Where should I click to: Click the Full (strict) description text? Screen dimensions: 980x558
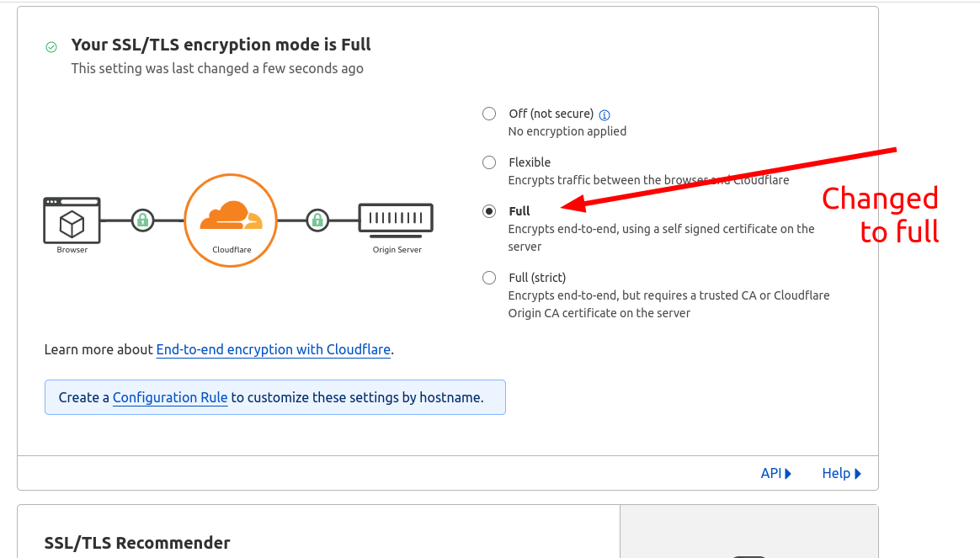pos(668,304)
